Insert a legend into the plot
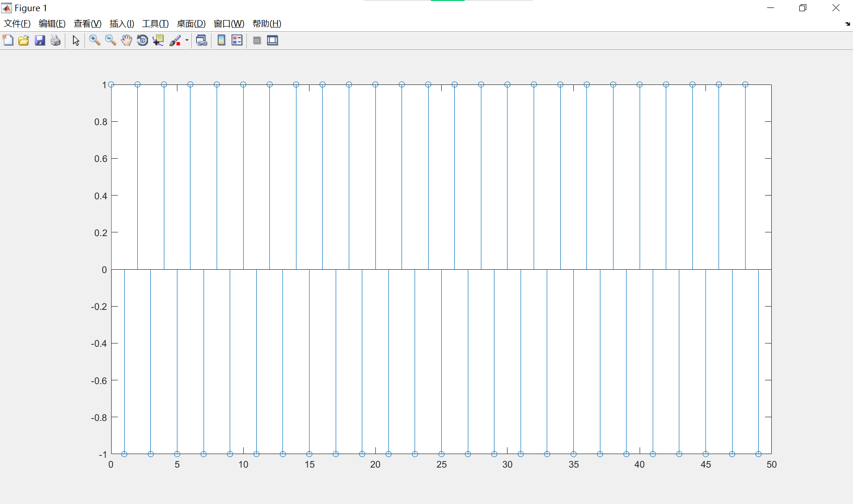 tap(237, 41)
